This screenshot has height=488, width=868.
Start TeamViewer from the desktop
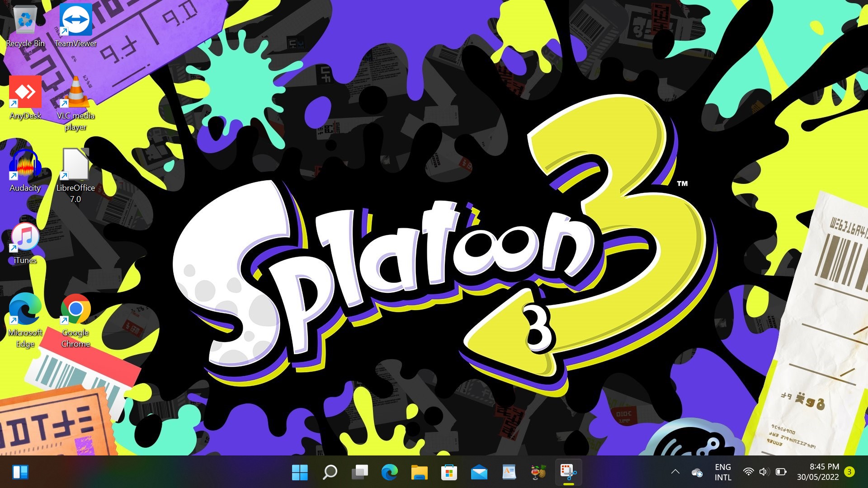click(x=75, y=19)
